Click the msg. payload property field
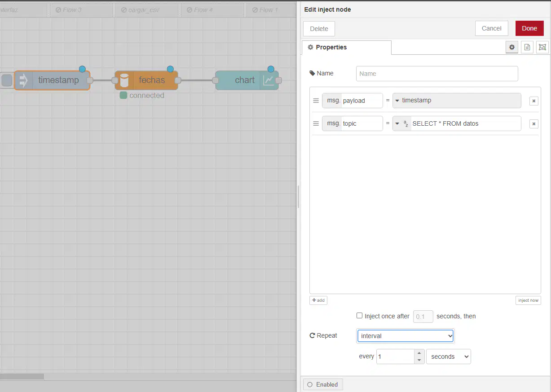551x392 pixels. [x=353, y=101]
